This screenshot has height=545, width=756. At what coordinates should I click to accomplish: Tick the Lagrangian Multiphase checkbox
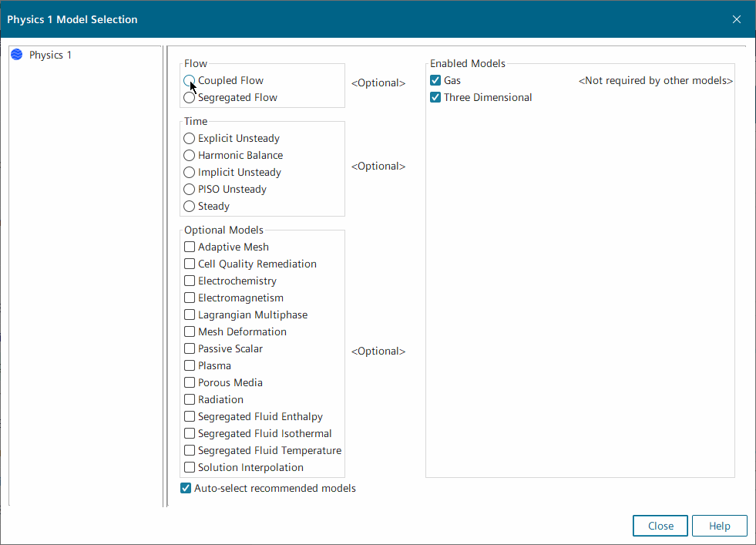pyautogui.click(x=190, y=315)
